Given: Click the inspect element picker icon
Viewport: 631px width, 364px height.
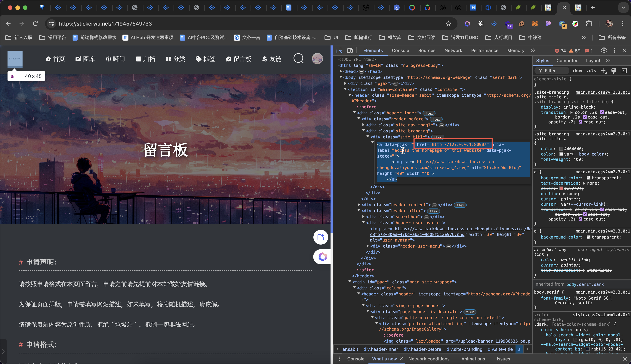Looking at the screenshot, I should [x=339, y=51].
